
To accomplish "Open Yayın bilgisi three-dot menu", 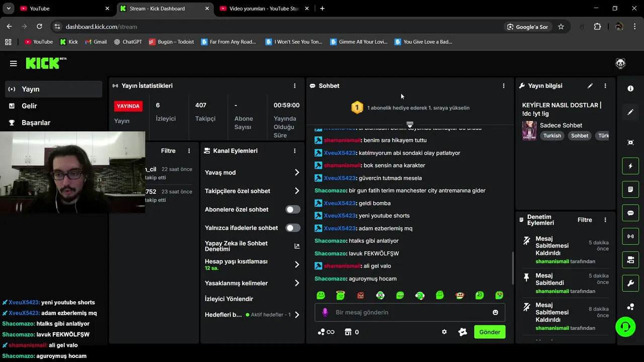I will [x=605, y=86].
